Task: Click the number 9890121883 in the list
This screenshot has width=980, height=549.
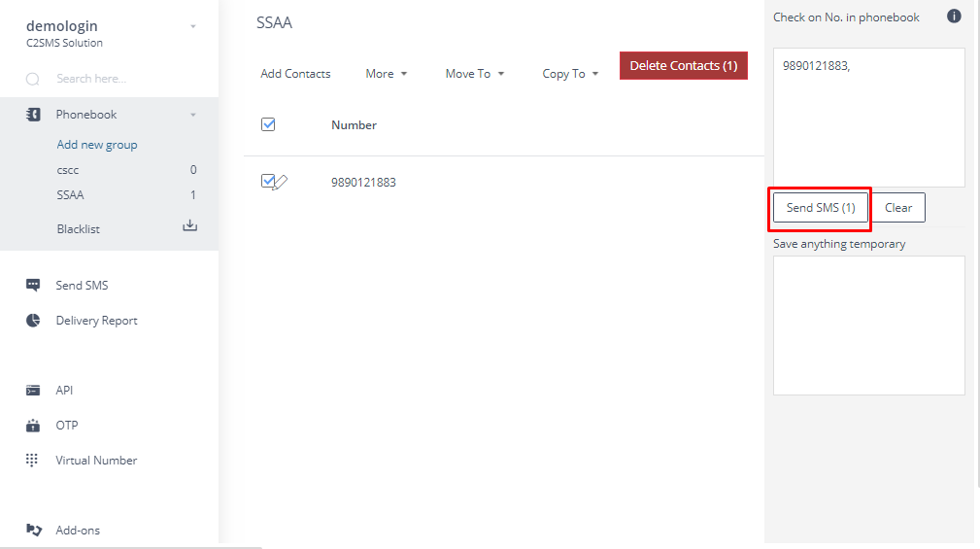Action: pyautogui.click(x=364, y=183)
